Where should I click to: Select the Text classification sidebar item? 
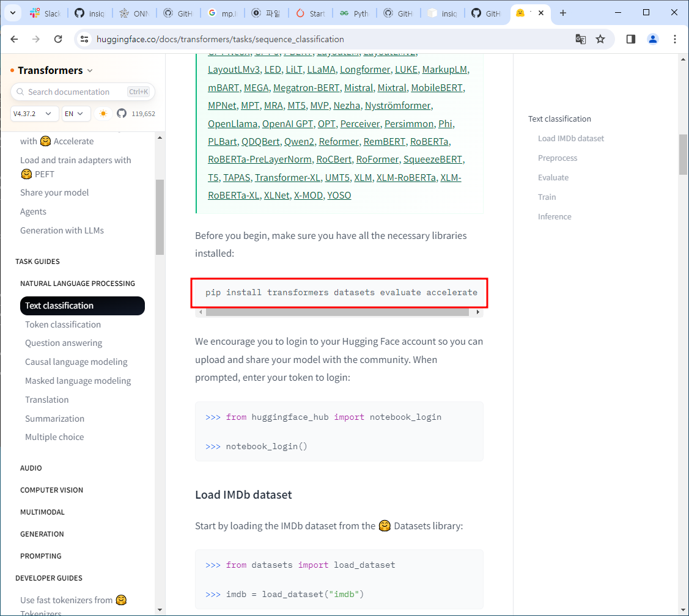pos(82,306)
